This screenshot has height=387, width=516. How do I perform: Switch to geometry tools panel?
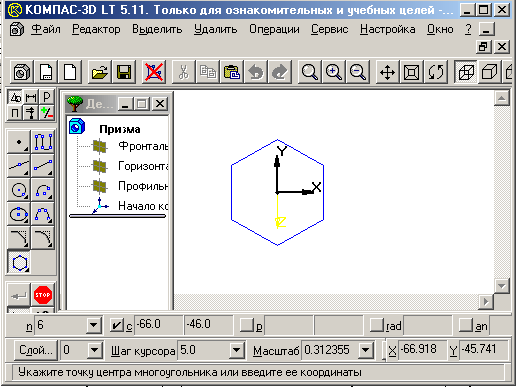[x=15, y=97]
